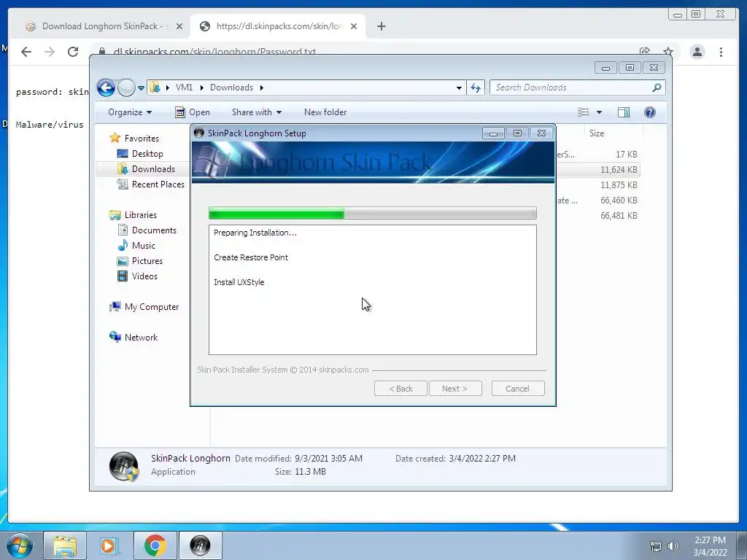Screen dimensions: 747x560
Task: Click the Create Restore Point log line
Action: click(251, 257)
